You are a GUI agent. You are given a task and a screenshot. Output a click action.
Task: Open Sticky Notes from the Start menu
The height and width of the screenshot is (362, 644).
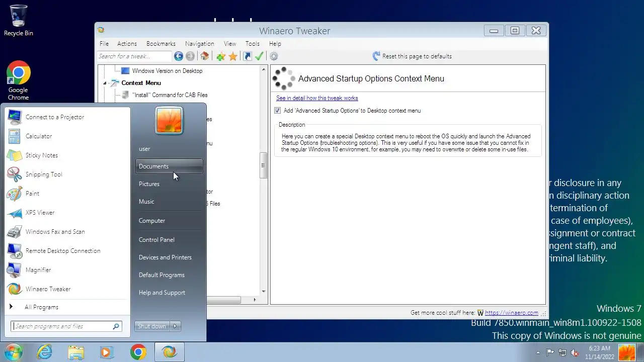[x=68, y=155]
